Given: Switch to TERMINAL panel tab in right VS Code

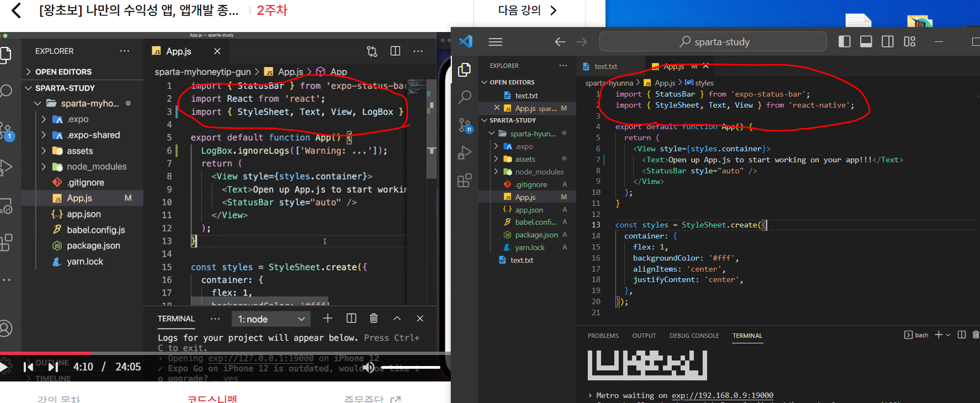Looking at the screenshot, I should tap(747, 336).
